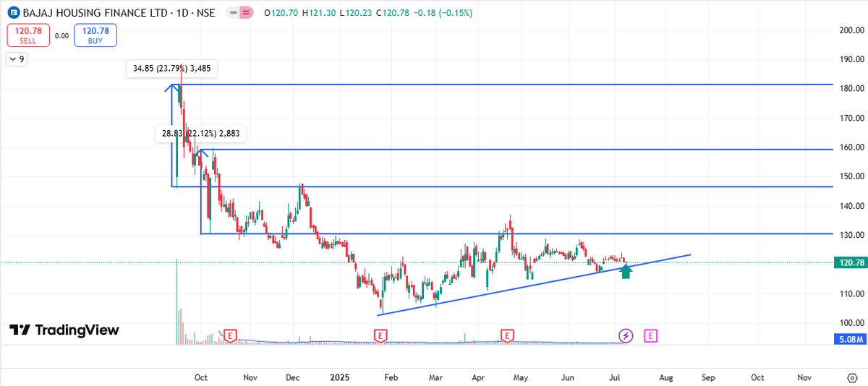Click the BUY 120.78 button
Image resolution: width=868 pixels, height=386 pixels.
pyautogui.click(x=95, y=35)
